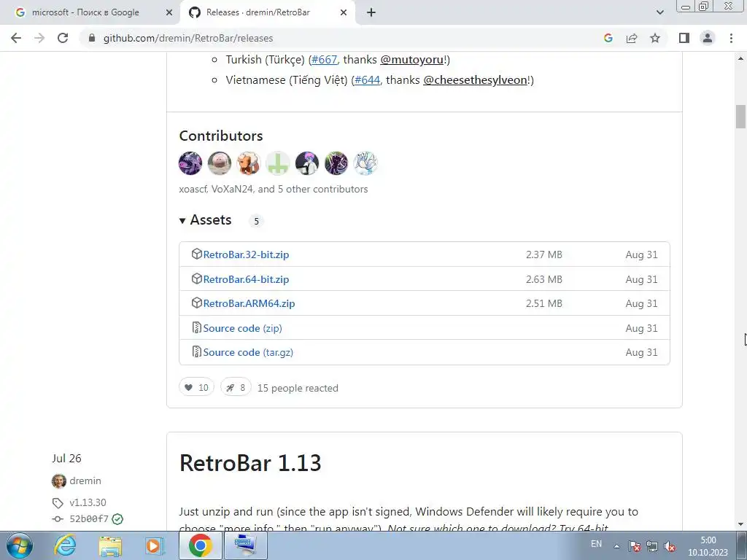Select the Releases dremin/RetroBar tab
This screenshot has width=747, height=560.
click(x=267, y=12)
